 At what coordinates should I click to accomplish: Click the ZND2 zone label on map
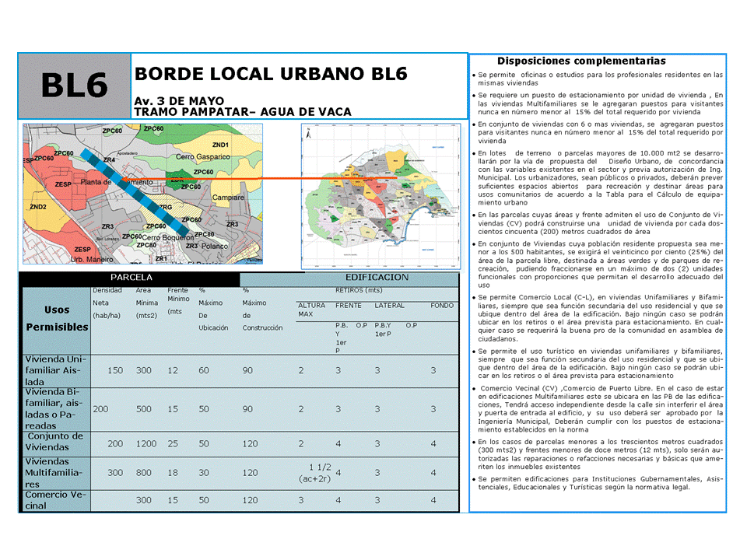tap(38, 207)
